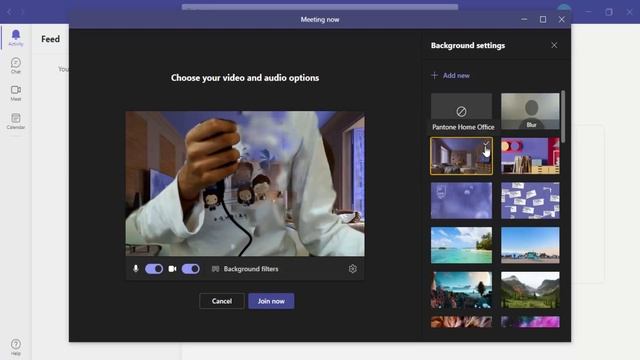
Task: Select the blue sky campsite background
Action: (530, 245)
